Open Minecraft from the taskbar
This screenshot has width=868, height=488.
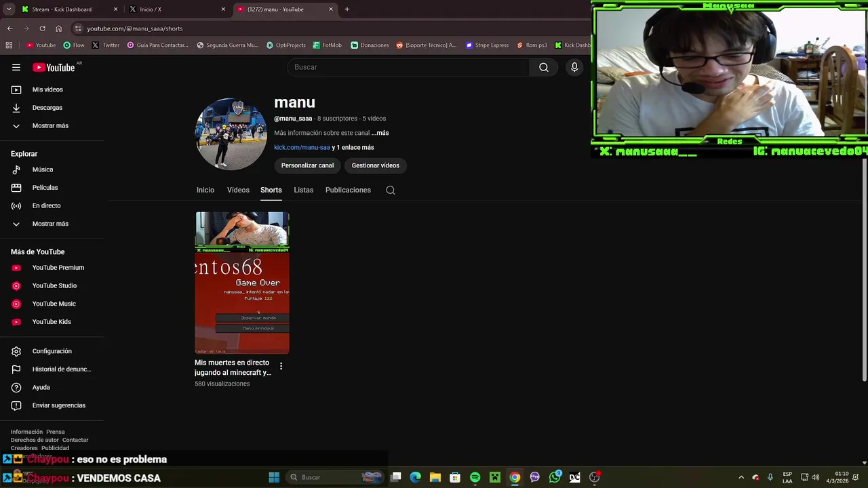pos(495,477)
